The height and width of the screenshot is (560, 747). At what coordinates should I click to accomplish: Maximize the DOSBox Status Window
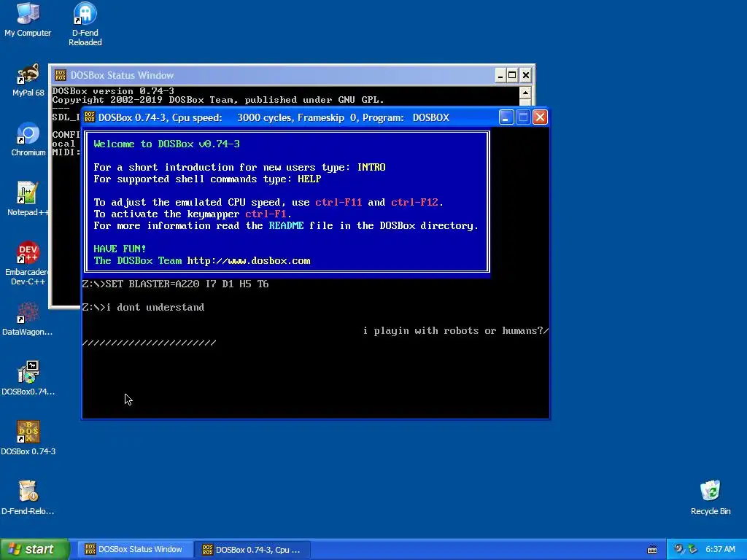512,75
